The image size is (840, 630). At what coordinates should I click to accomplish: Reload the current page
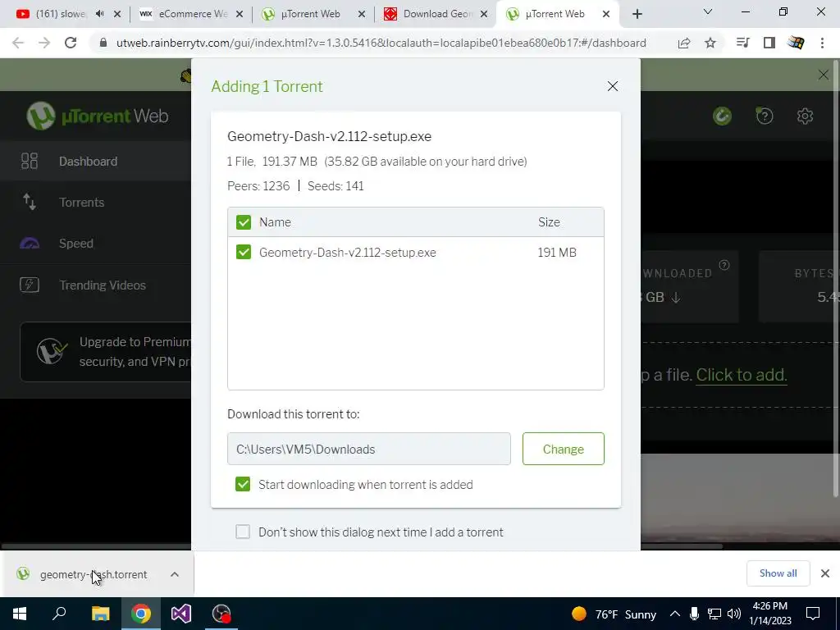[x=71, y=43]
